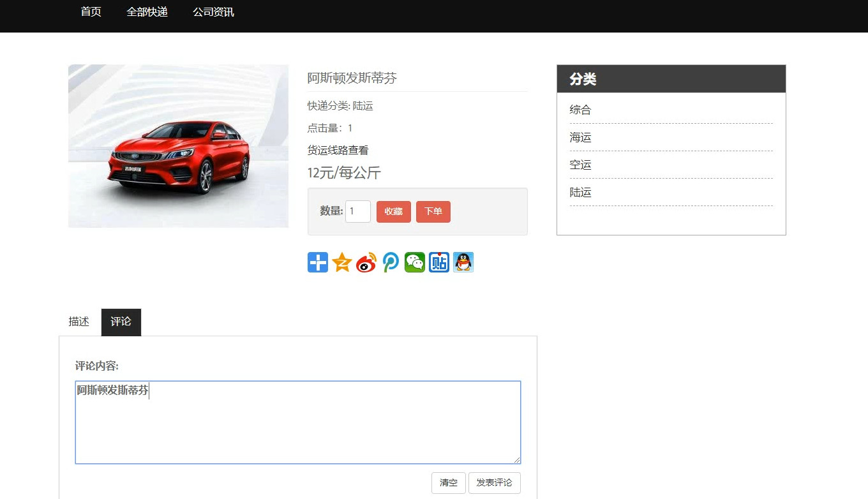This screenshot has height=499, width=868.
Task: Switch to the 描述 tab
Action: point(79,322)
